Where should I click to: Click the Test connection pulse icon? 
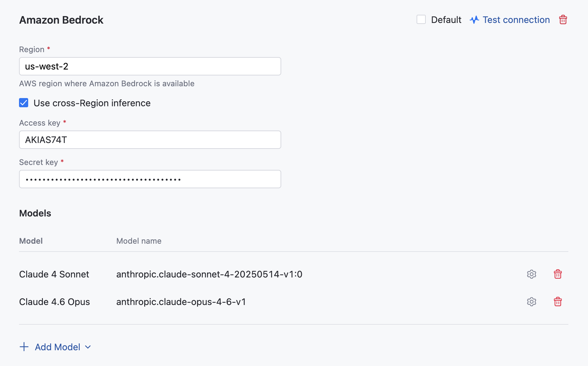(474, 20)
